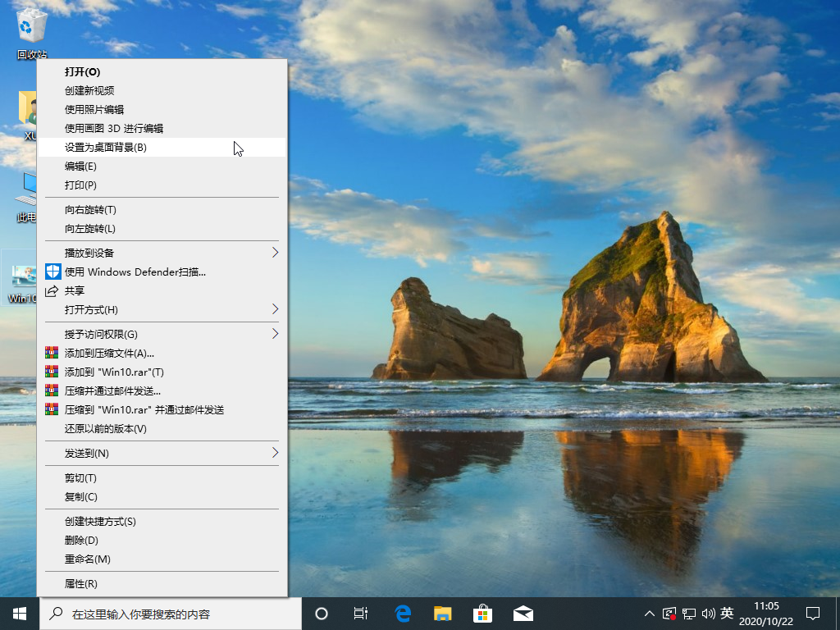Click the taskbar search input box

(x=172, y=614)
